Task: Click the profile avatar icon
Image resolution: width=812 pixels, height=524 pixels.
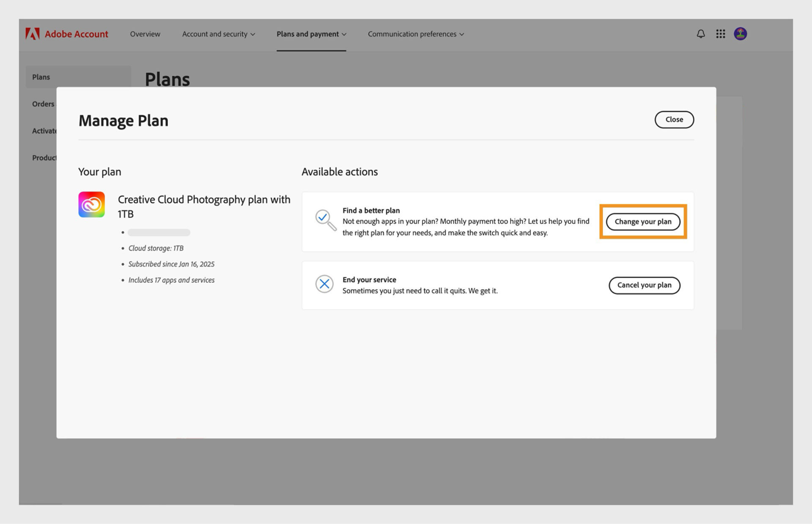Action: click(x=741, y=34)
